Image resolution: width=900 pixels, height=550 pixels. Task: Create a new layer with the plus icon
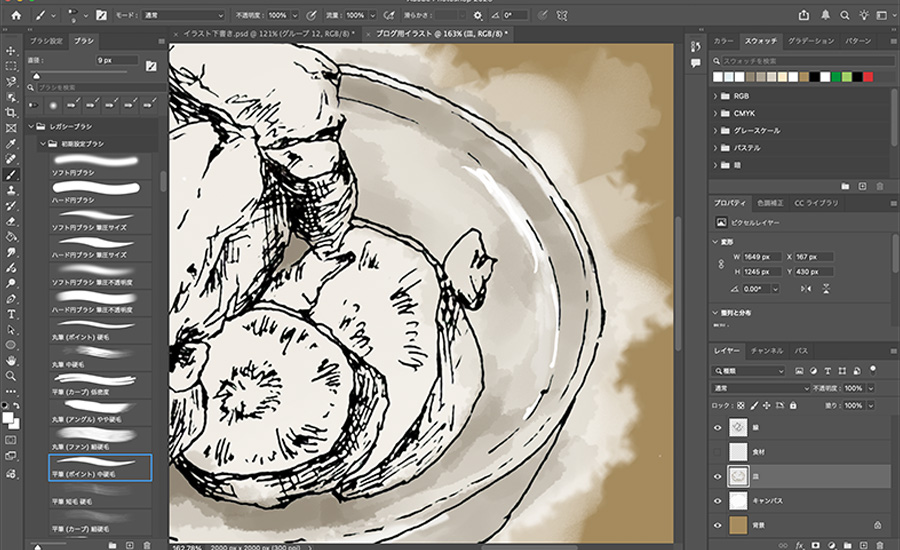[862, 544]
